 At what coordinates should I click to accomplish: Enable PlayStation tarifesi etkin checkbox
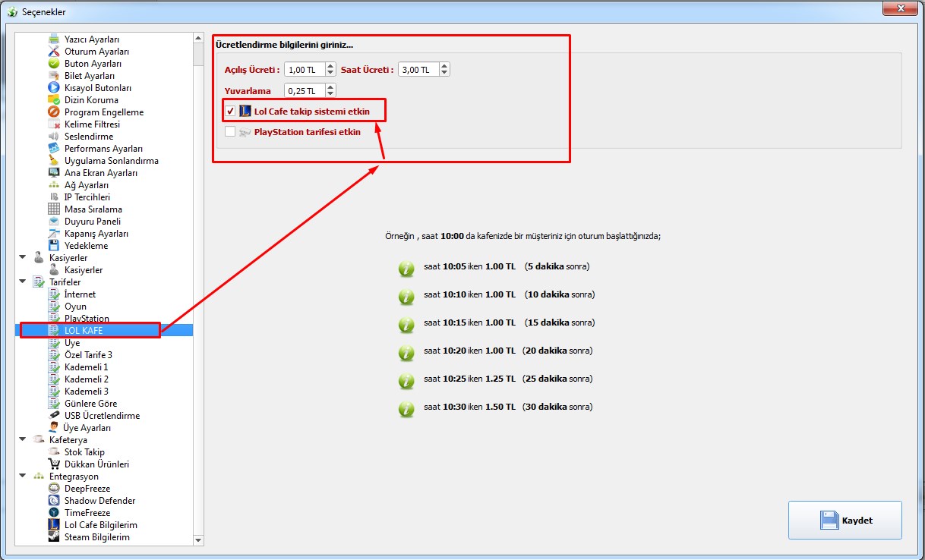click(230, 132)
